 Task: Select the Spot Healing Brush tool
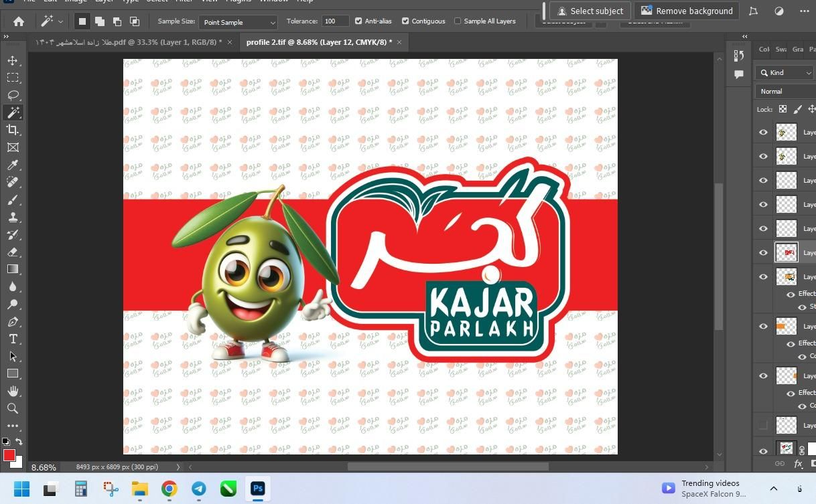(13, 182)
